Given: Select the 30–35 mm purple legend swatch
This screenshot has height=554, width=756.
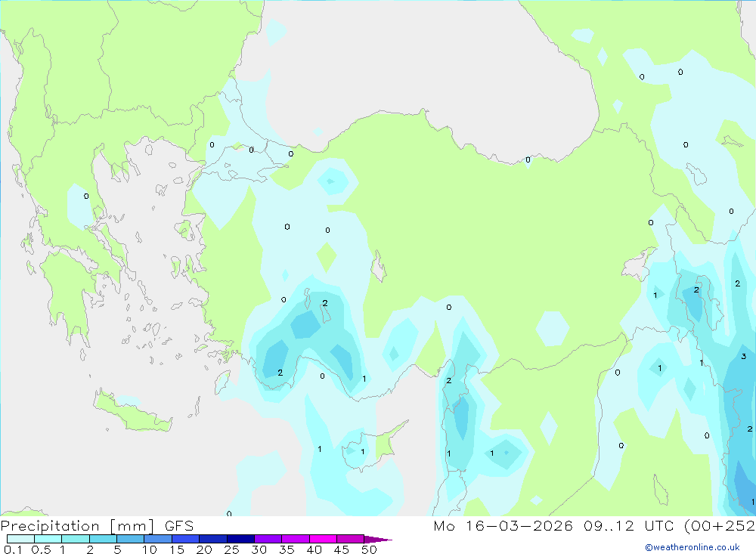Looking at the screenshot, I should click(268, 539).
